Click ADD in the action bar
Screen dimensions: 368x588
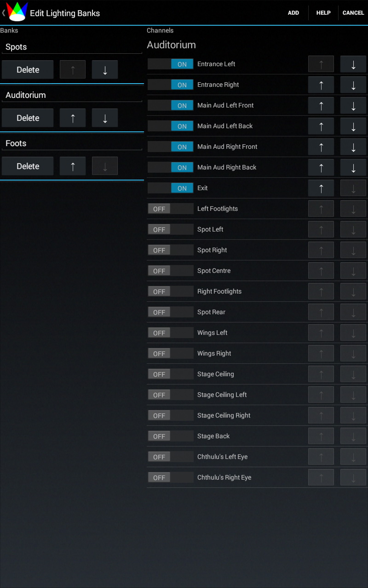pyautogui.click(x=293, y=12)
